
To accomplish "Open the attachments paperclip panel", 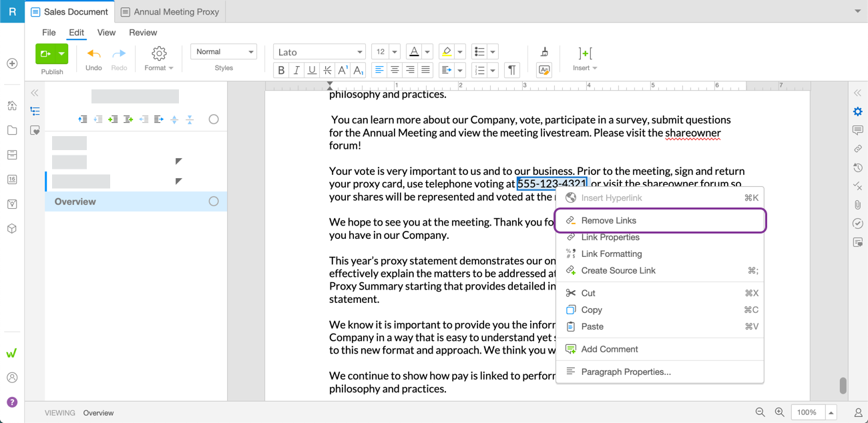I will [x=857, y=205].
